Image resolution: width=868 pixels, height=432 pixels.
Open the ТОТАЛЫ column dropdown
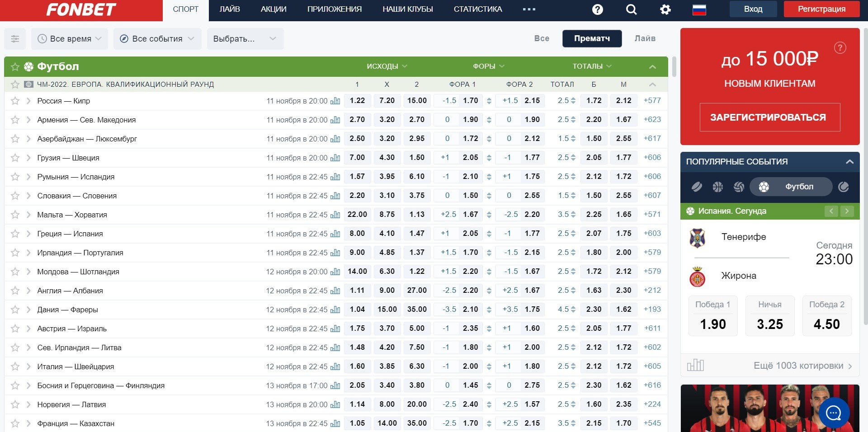[x=592, y=66]
